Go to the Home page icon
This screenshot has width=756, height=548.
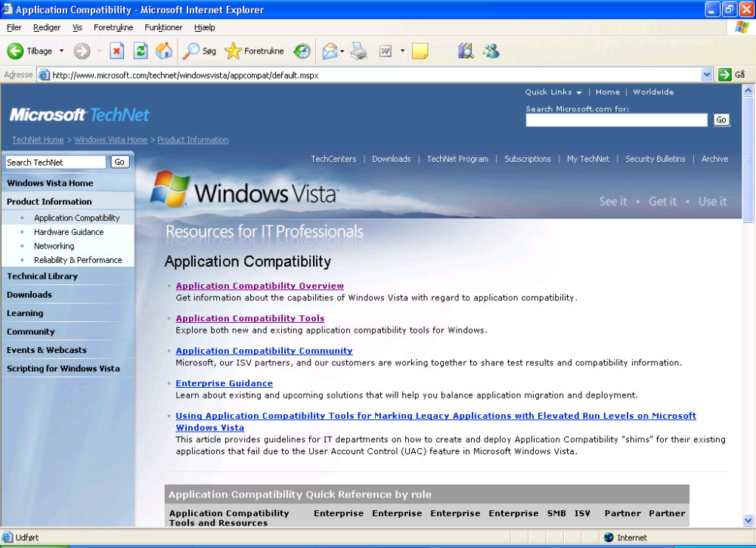164,51
